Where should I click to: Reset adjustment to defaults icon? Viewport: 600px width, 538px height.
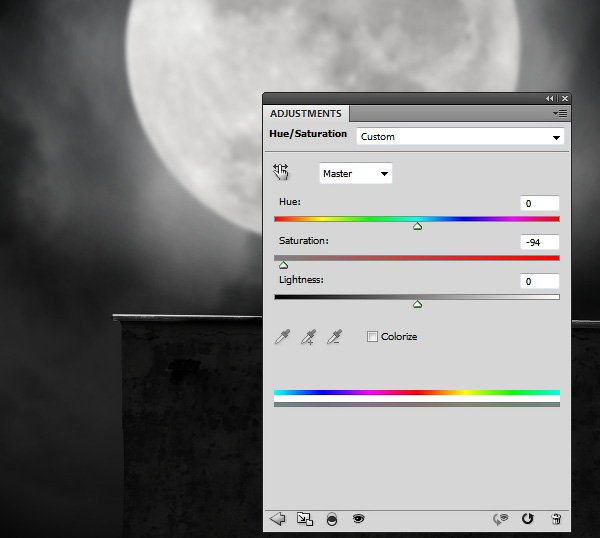[x=528, y=519]
